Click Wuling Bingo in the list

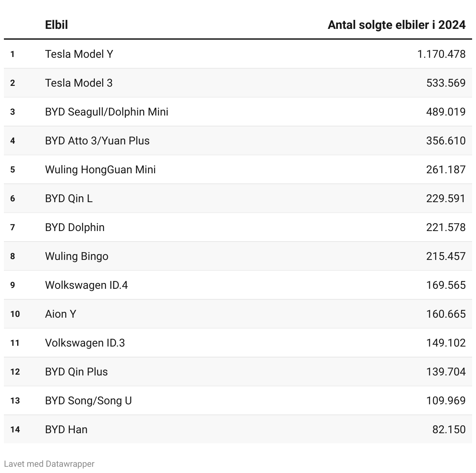tap(76, 256)
